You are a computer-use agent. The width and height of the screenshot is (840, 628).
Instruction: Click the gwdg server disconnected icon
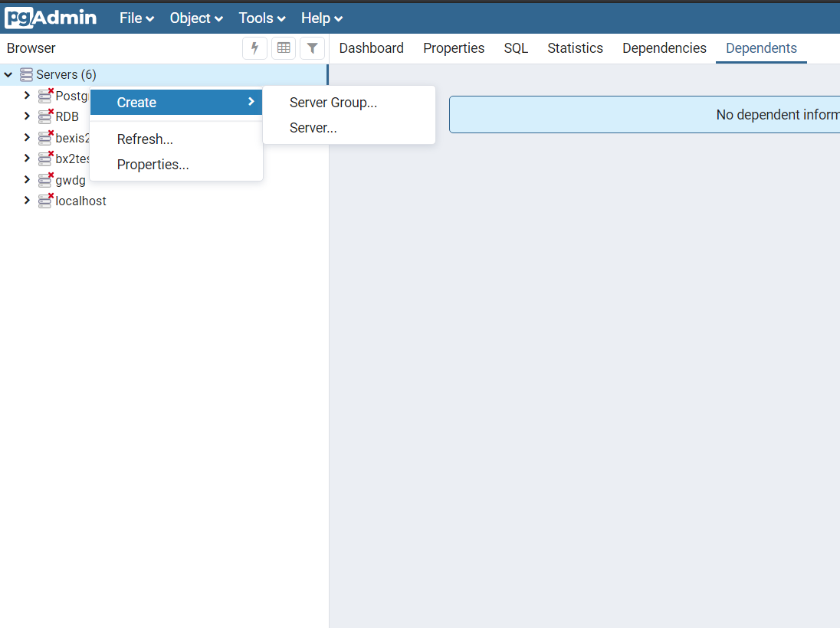46,180
